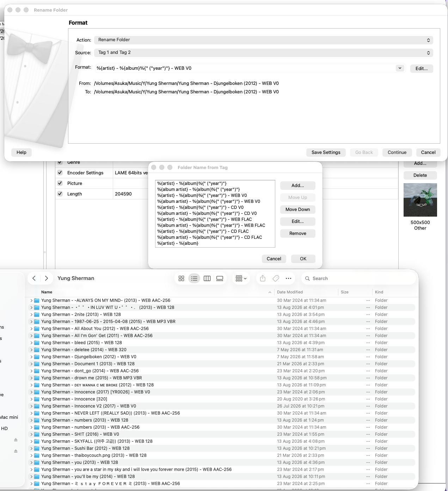Select format ending in '- WEB FLAC' with artist
The height and width of the screenshot is (491, 448).
215,219
